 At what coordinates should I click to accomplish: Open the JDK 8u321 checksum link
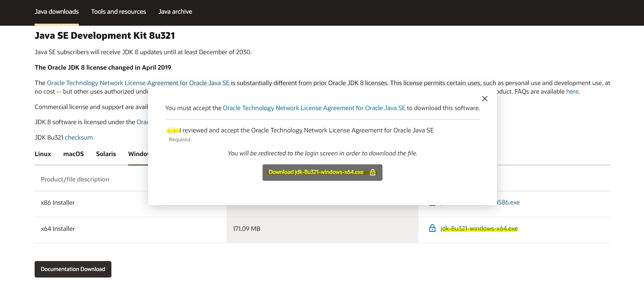79,138
